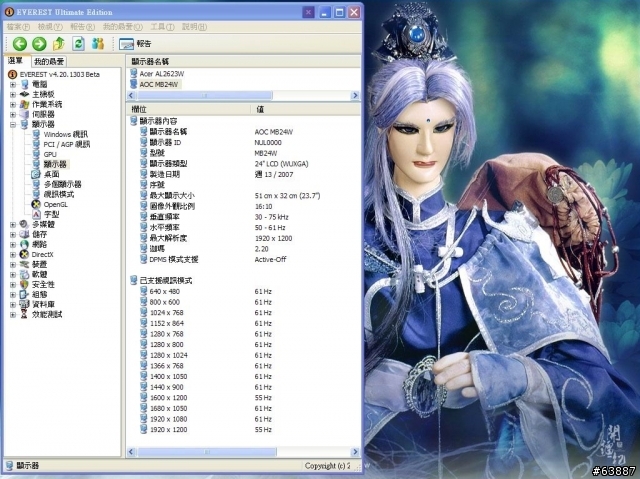Viewport: 640px width, 479px height.
Task: Open the 檢視(V) menu
Action: click(x=50, y=27)
